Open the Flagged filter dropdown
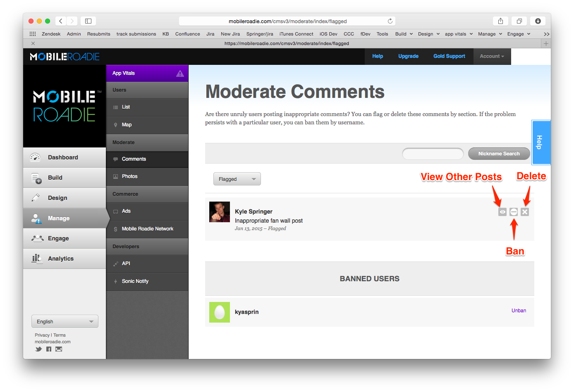 pyautogui.click(x=237, y=179)
